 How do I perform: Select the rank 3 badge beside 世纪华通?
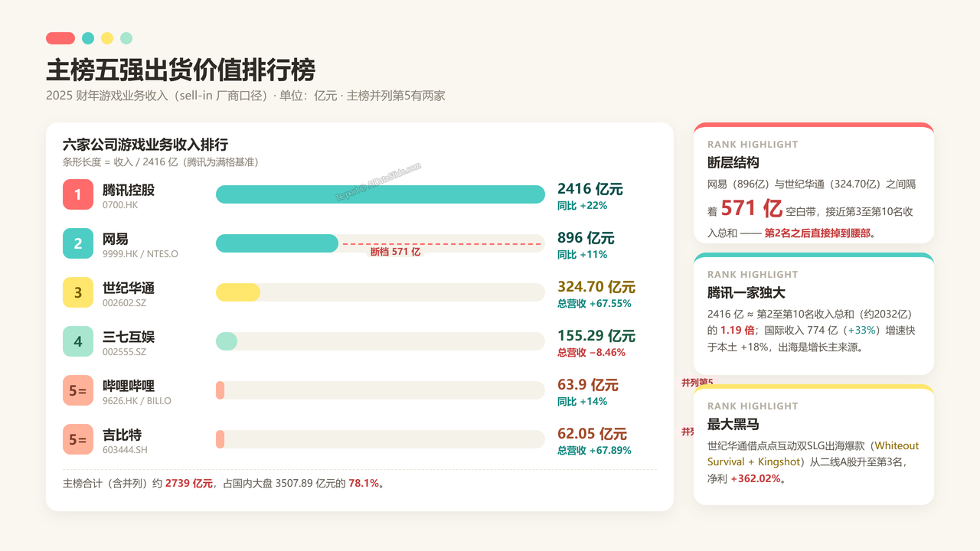coord(78,292)
